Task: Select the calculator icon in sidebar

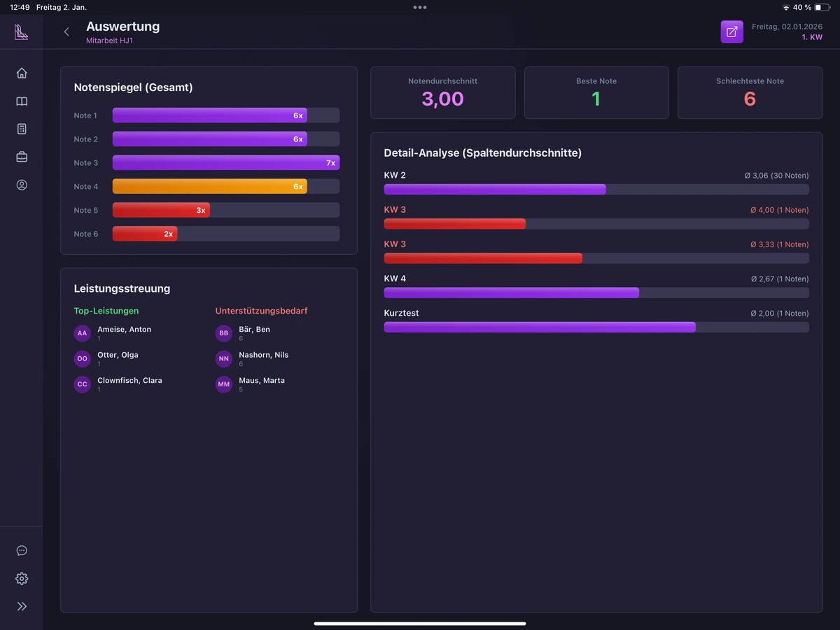Action: click(x=22, y=129)
